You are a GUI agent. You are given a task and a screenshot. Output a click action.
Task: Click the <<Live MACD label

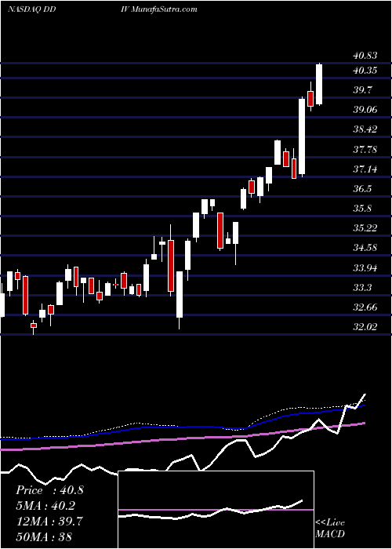pyautogui.click(x=330, y=529)
